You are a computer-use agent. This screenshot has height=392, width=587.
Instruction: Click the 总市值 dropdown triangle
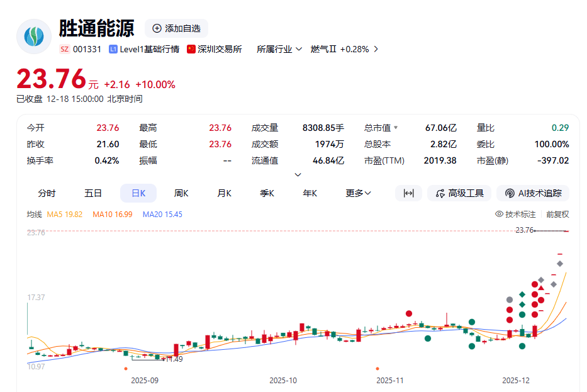(396, 128)
